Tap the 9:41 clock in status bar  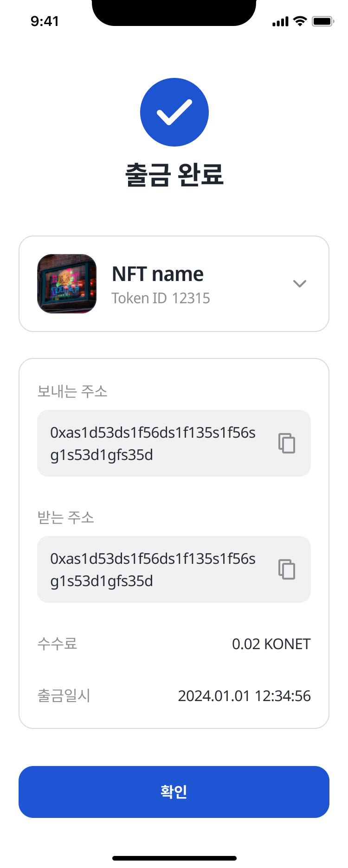pos(45,21)
